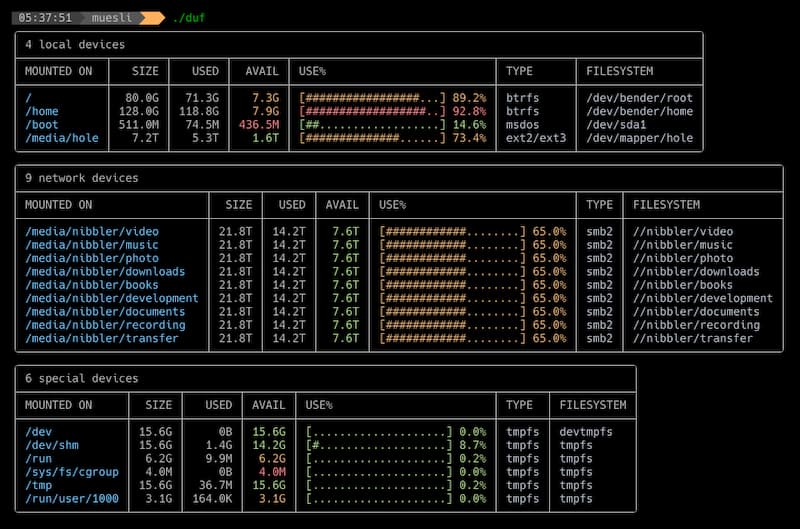The width and height of the screenshot is (800, 529).
Task: Click the msdos type entry
Action: click(x=522, y=124)
